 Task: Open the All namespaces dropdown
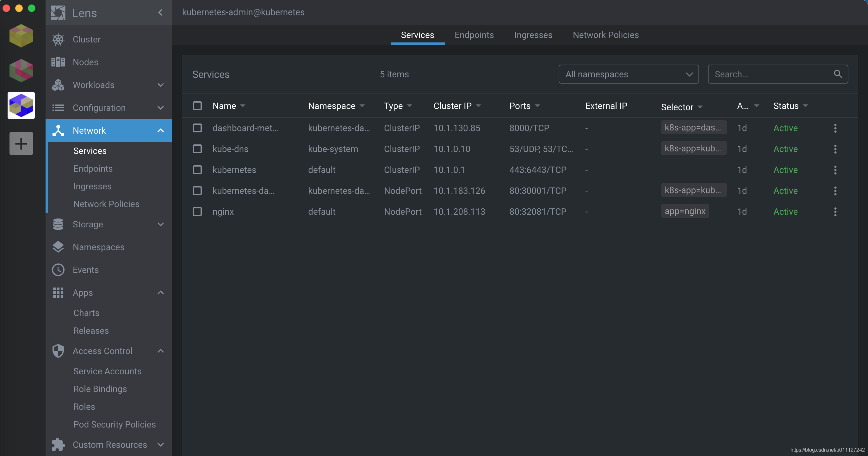pyautogui.click(x=629, y=74)
